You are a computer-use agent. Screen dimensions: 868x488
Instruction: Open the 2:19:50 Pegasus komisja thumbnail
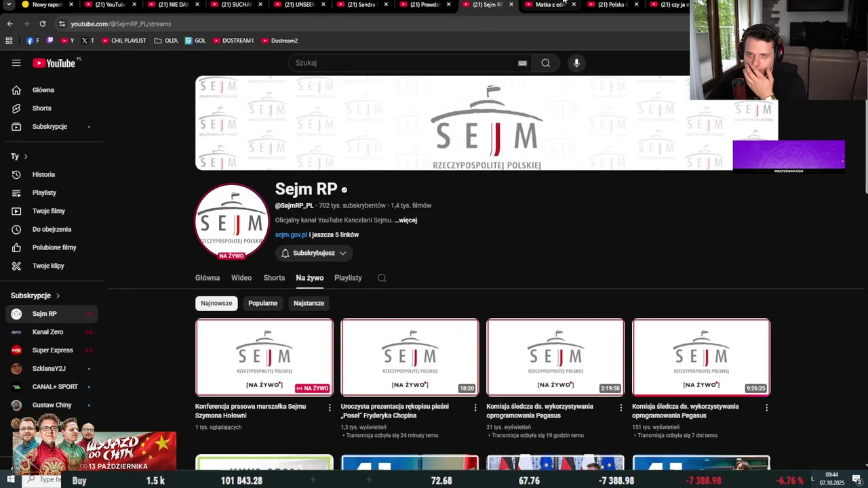[x=555, y=357]
